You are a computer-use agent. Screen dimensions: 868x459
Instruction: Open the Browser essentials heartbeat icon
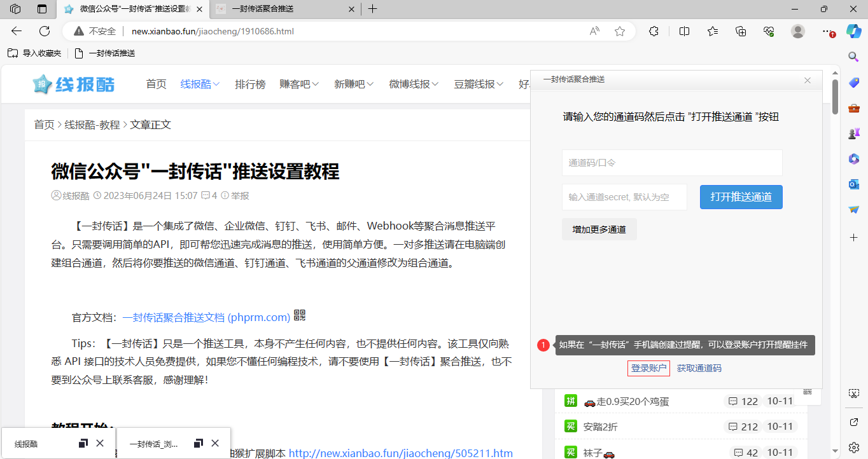pyautogui.click(x=769, y=31)
